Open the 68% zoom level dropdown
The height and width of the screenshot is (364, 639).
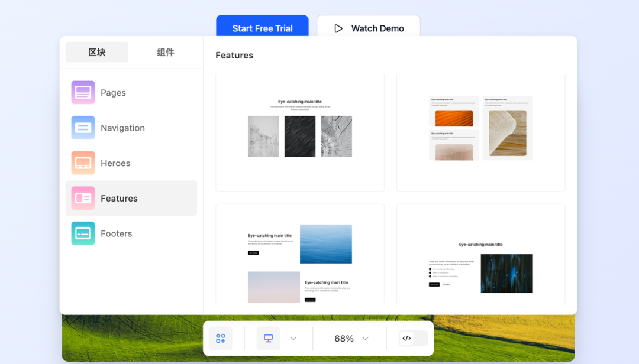coord(351,339)
